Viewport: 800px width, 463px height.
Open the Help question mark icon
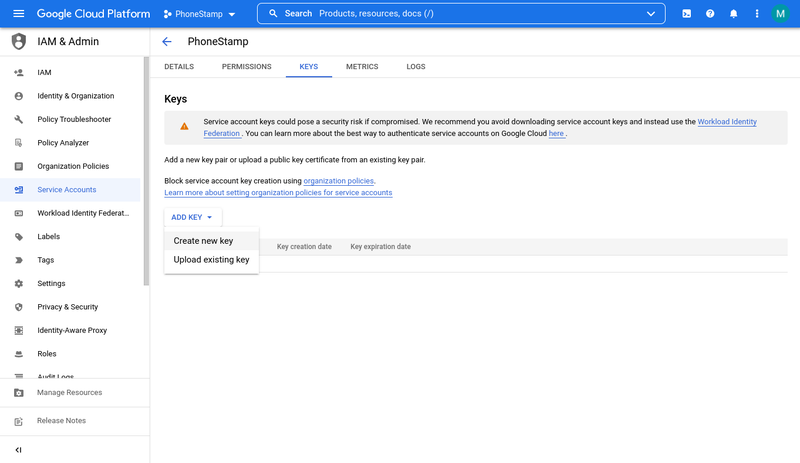point(710,14)
